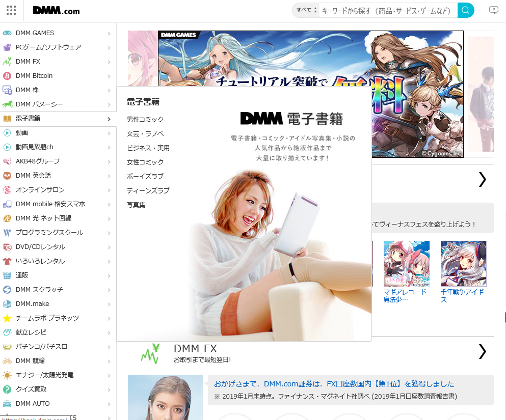506x420 pixels.
Task: Click the DVD/CDレンタル disc icon
Action: (x=7, y=247)
